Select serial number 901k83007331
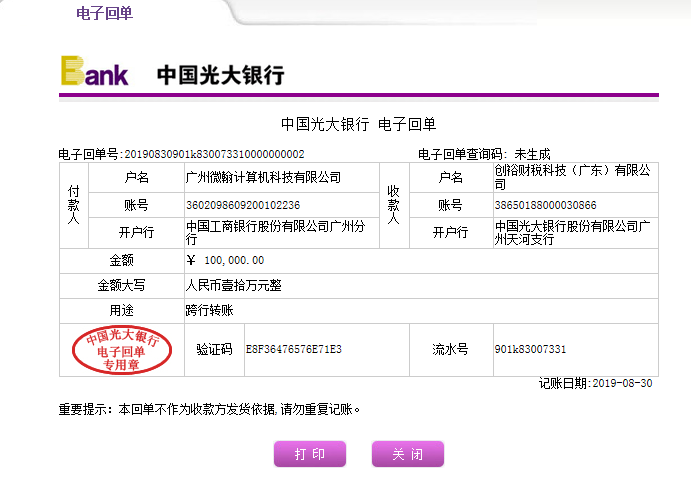Viewport: 691px width, 486px height. click(530, 349)
